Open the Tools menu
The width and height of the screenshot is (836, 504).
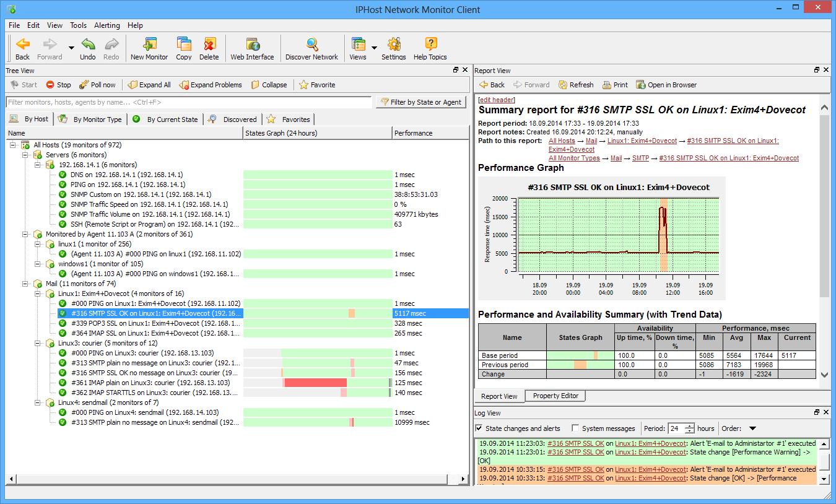pyautogui.click(x=78, y=25)
